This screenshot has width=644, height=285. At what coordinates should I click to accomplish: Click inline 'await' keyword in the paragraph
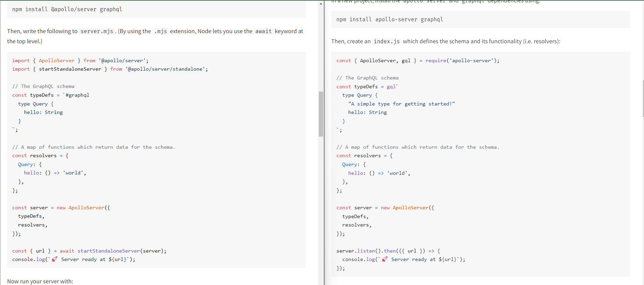tap(263, 31)
